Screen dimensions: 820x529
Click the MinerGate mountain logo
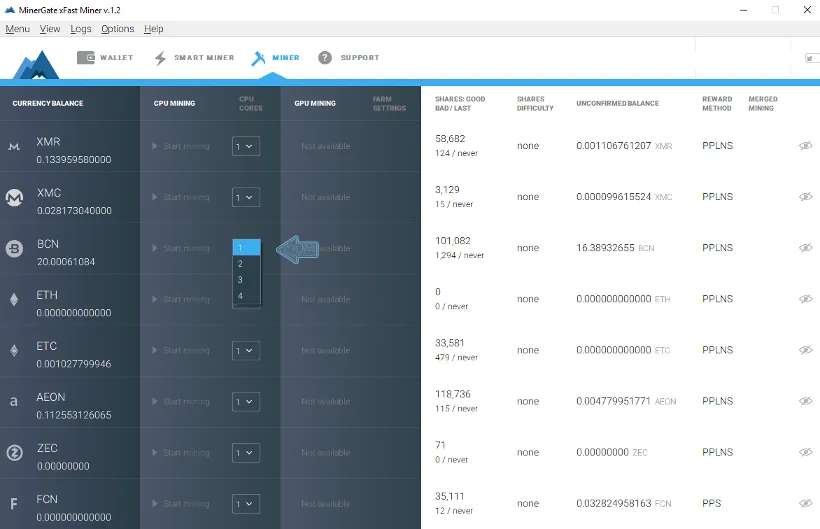pyautogui.click(x=36, y=65)
